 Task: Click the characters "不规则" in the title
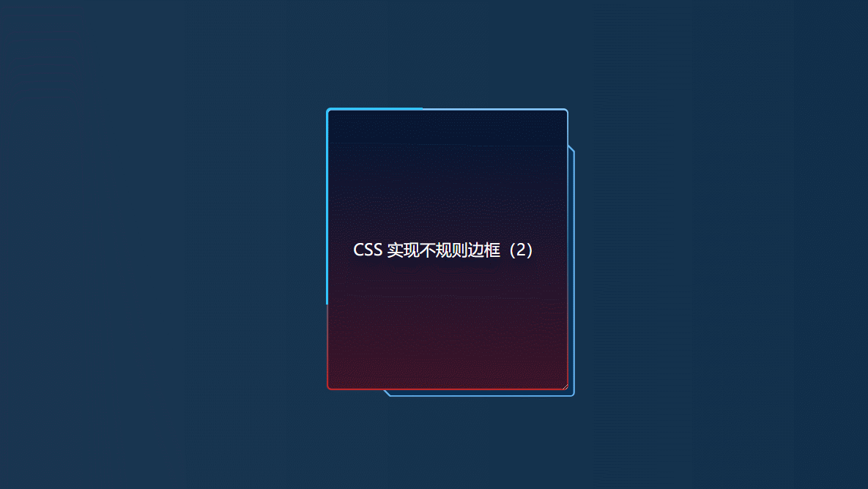[443, 250]
